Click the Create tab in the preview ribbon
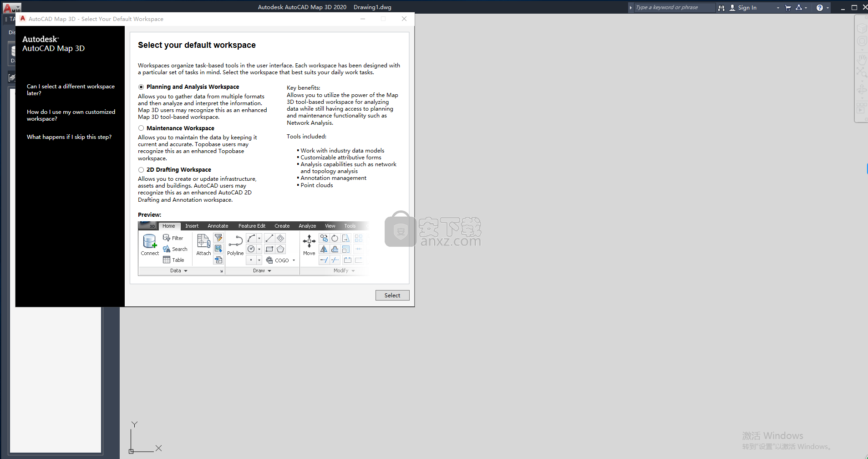Image resolution: width=868 pixels, height=459 pixels. (x=282, y=226)
